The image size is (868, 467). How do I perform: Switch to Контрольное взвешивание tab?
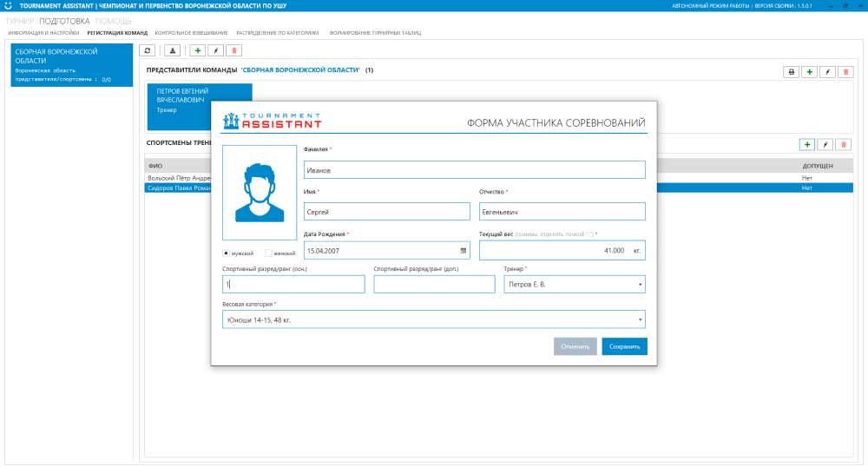[192, 33]
